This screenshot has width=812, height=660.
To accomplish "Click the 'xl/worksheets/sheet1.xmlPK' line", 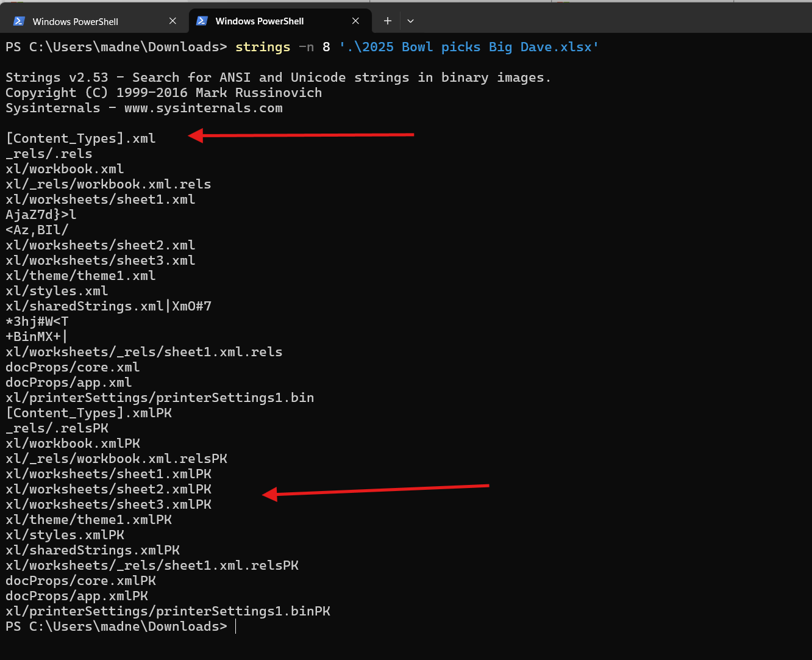I will click(109, 474).
